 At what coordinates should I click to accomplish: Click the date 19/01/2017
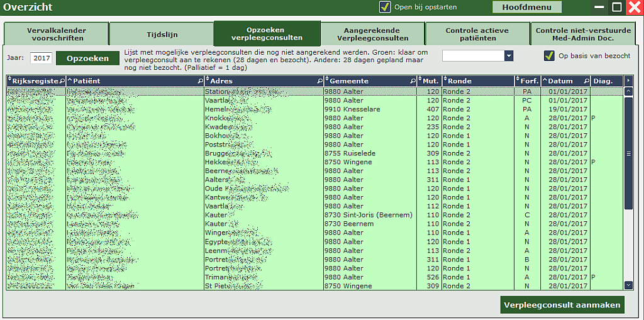click(568, 109)
